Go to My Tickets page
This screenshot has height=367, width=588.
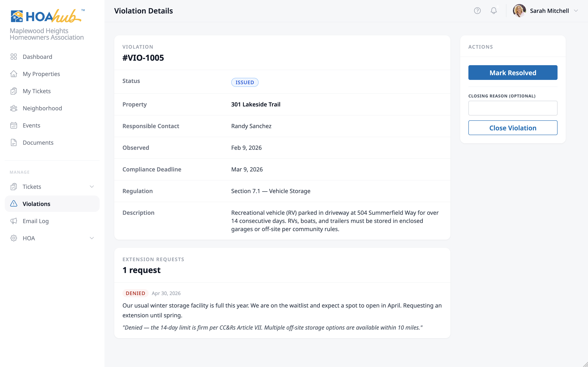pyautogui.click(x=37, y=91)
